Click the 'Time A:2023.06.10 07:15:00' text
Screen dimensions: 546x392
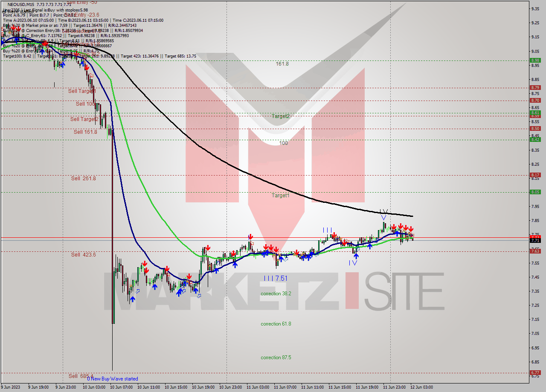pos(28,20)
